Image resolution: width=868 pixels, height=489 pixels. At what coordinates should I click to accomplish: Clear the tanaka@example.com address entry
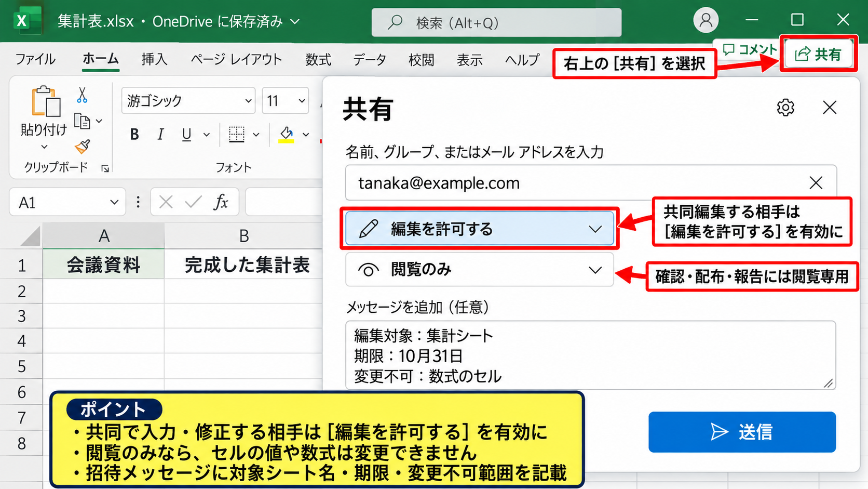click(816, 182)
